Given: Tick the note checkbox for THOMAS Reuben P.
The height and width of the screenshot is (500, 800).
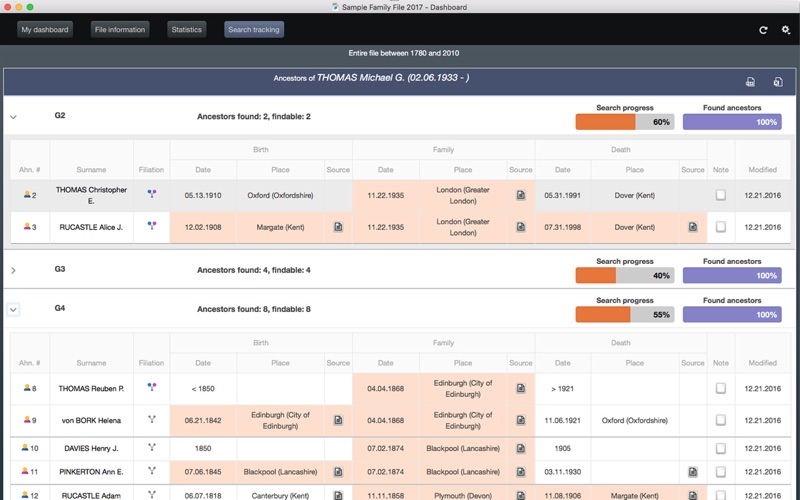Looking at the screenshot, I should click(721, 388).
